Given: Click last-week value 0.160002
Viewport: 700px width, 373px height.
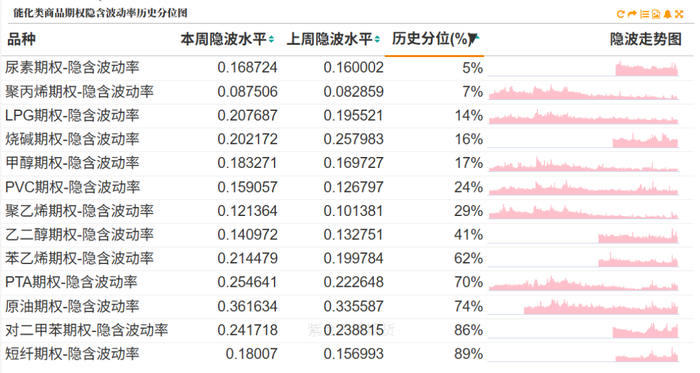Looking at the screenshot, I should (x=354, y=68).
